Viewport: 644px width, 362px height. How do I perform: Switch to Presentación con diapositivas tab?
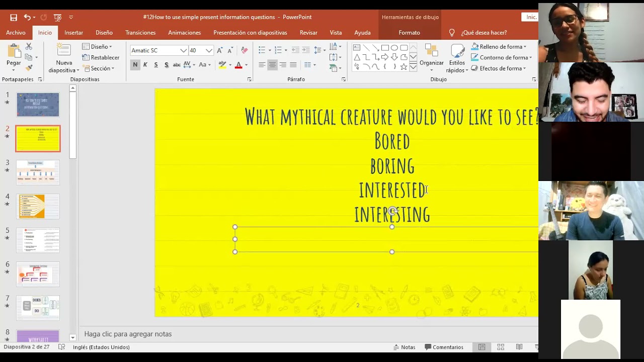pyautogui.click(x=250, y=33)
